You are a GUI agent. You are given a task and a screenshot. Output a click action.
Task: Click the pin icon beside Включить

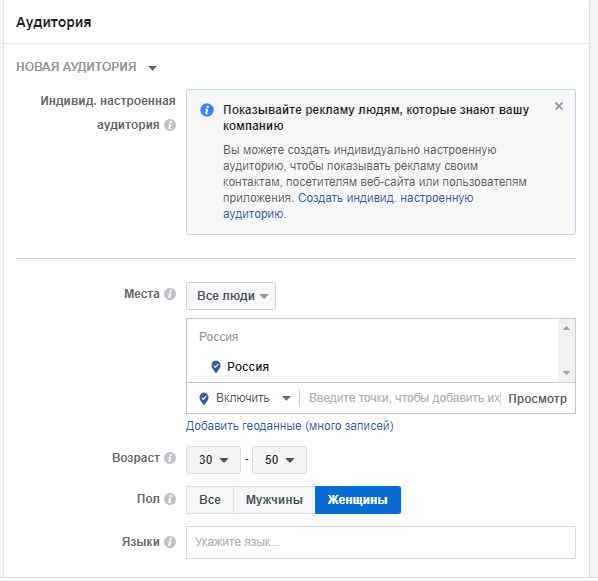click(x=204, y=399)
